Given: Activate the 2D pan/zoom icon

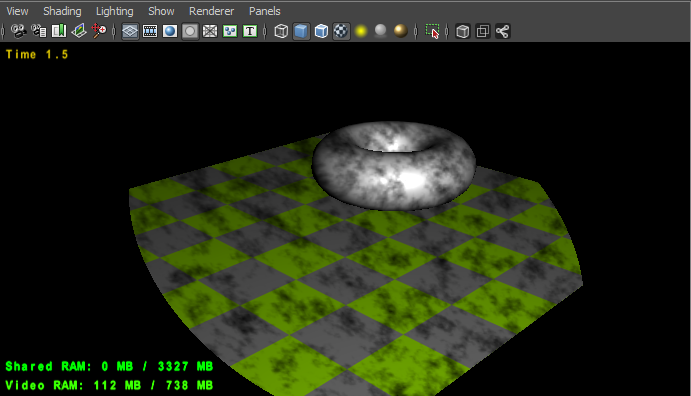Looking at the screenshot, I should pos(99,31).
